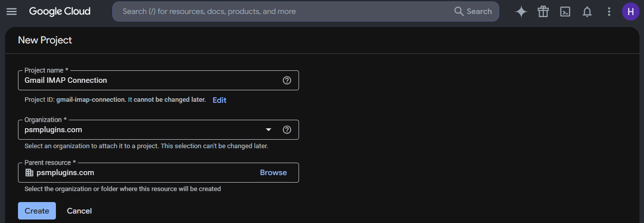Screen dimensions: 644x223
Task: Cancel new project creation
Action: pos(79,211)
